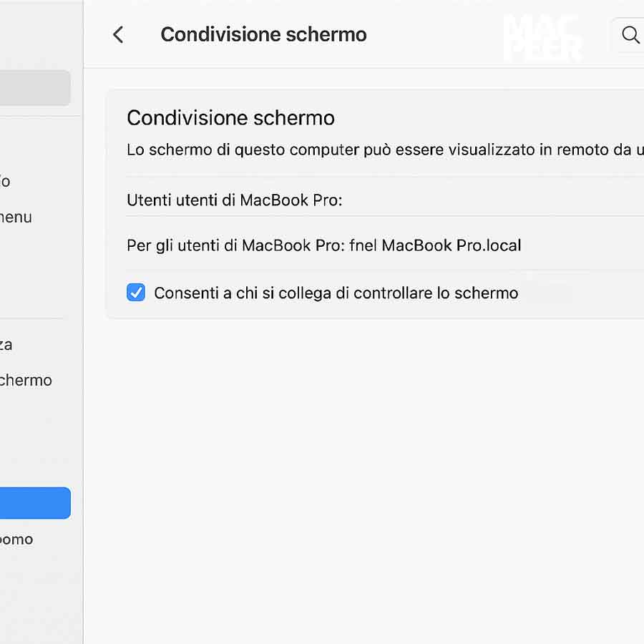This screenshot has width=644, height=644.
Task: Open the sidebar item ending in 'chermo'
Action: (26, 380)
